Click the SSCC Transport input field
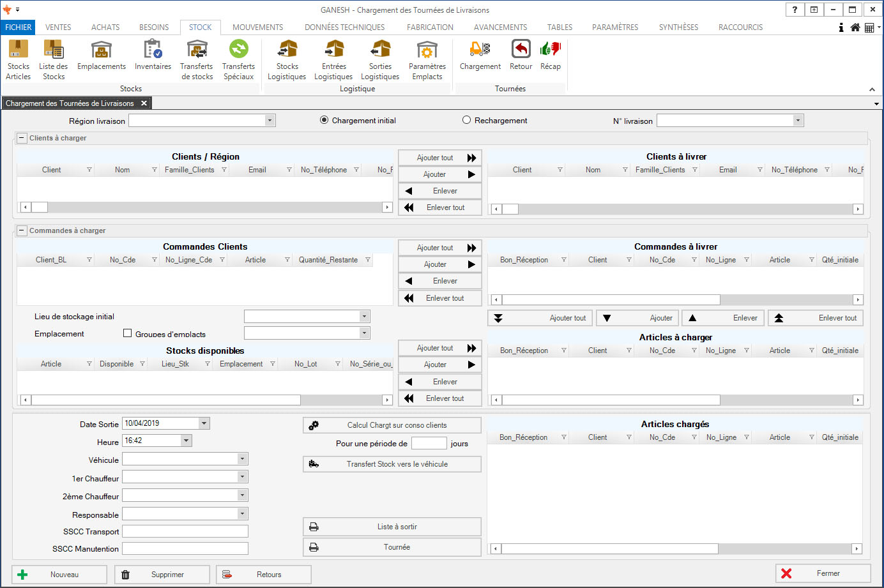The width and height of the screenshot is (884, 588). pos(185,531)
